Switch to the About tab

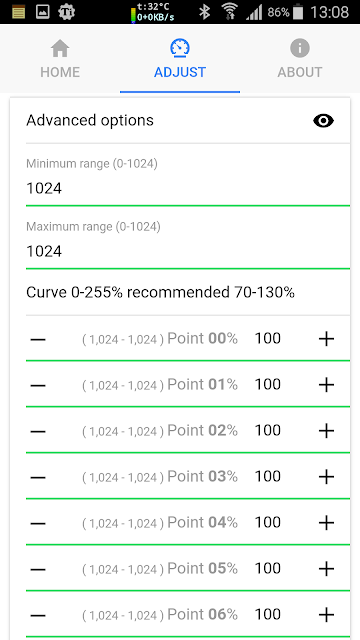pyautogui.click(x=300, y=59)
